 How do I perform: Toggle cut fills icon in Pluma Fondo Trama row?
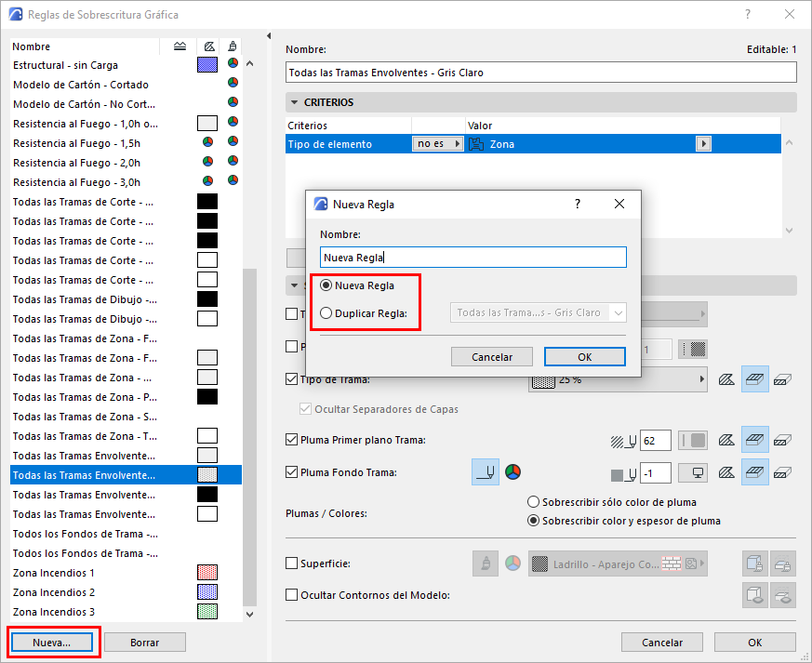pyautogui.click(x=726, y=472)
